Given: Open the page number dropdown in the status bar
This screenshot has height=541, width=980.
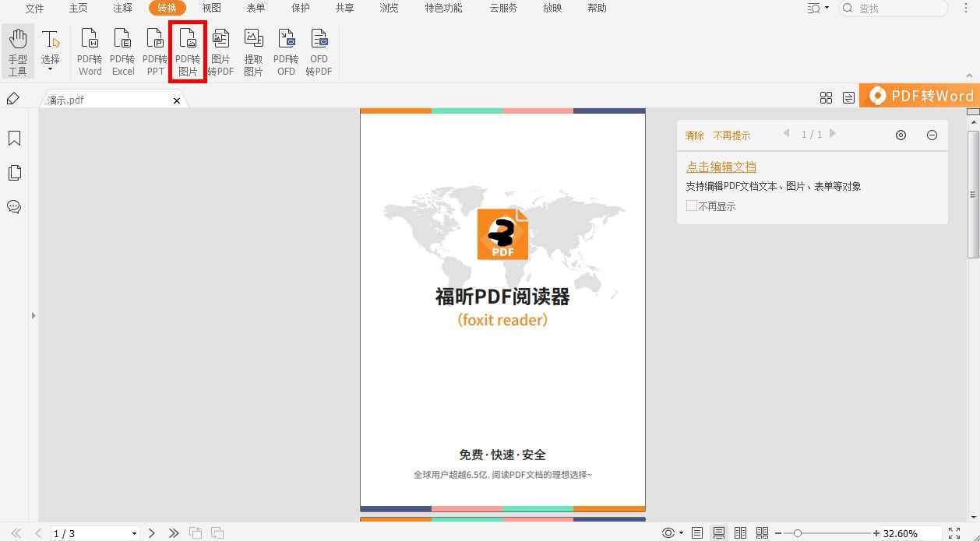Looking at the screenshot, I should point(134,532).
